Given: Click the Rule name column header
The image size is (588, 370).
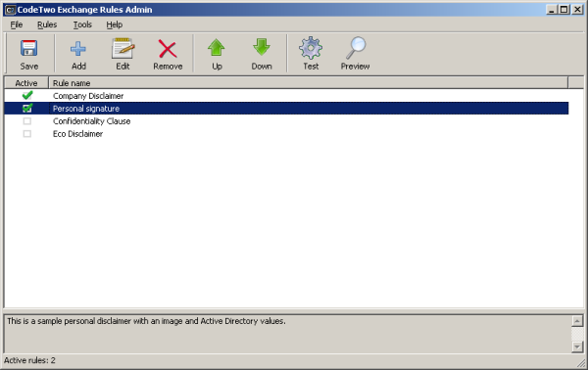Looking at the screenshot, I should point(309,83).
